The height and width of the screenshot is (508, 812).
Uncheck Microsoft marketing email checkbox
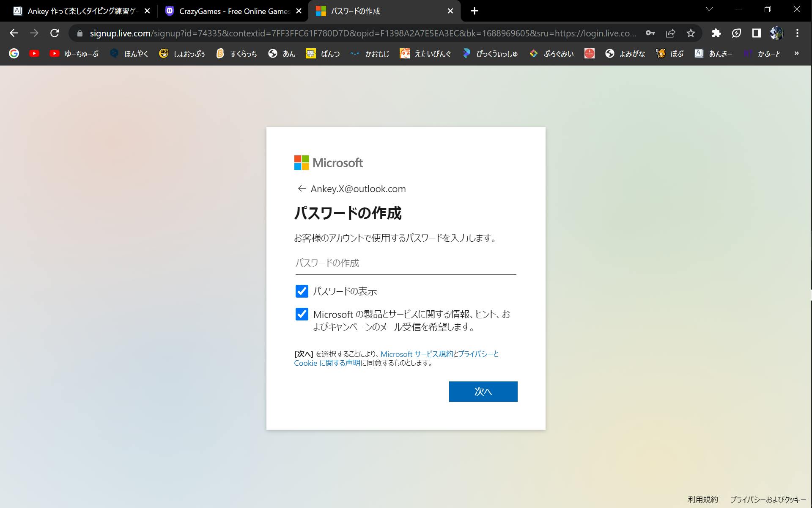point(302,314)
